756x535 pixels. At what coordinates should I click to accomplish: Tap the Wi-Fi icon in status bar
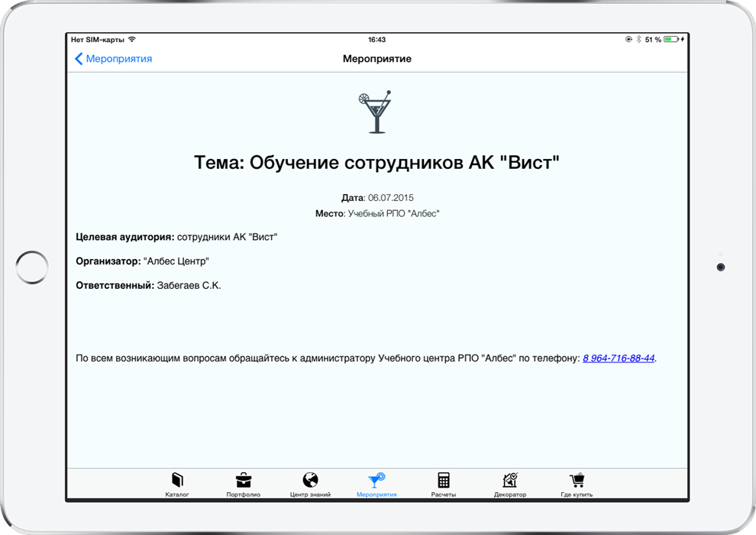(132, 39)
